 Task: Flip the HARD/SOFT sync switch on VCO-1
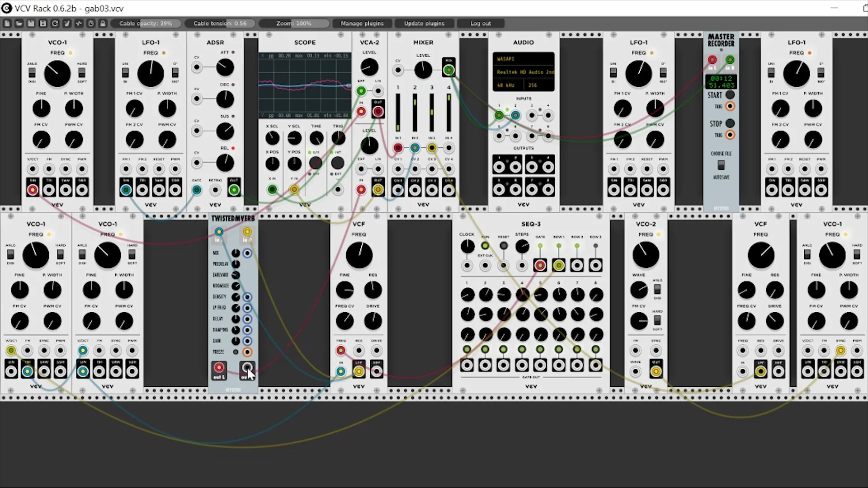tap(82, 72)
